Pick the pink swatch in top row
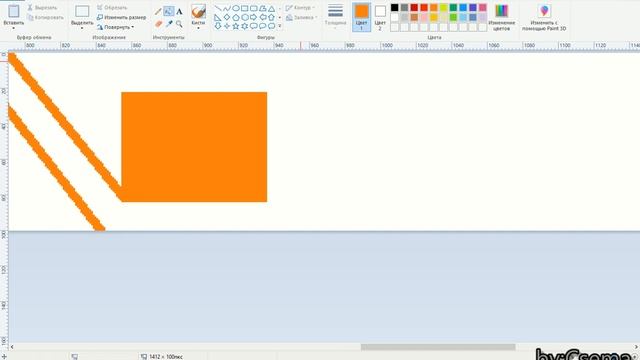Image resolution: width=640 pixels, height=360 pixels. point(483,7)
